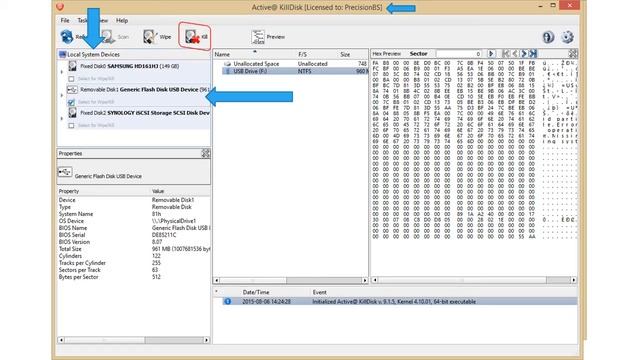Check Select for Wipe/Kill under SYNOLOGY iSCSI
Viewport: 640px width, 360px height.
(x=71, y=125)
